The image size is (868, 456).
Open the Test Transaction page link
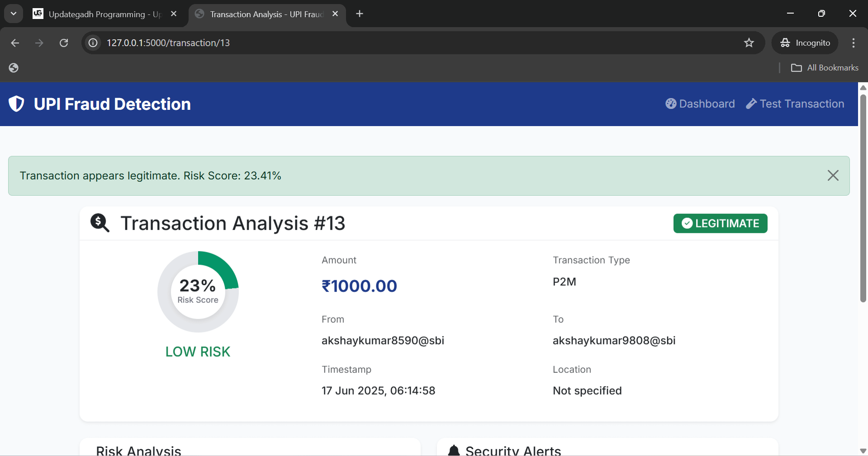click(795, 104)
